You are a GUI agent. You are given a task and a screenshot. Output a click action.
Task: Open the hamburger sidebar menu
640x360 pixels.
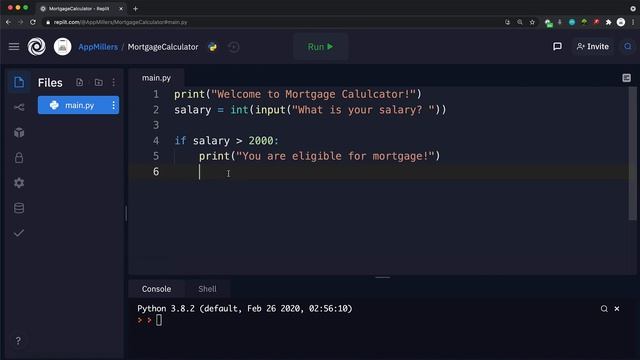point(14,47)
